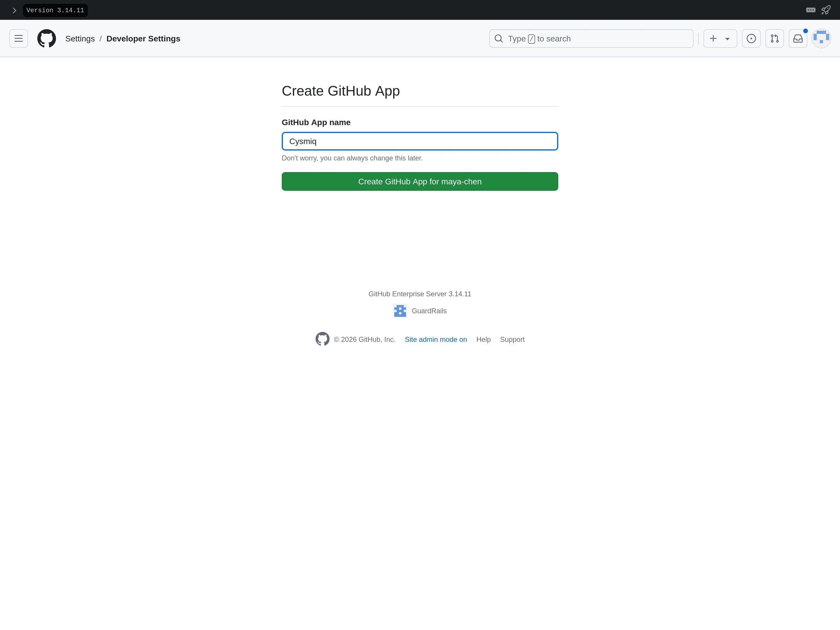
Task: Click the footer GitHub mark icon
Action: (x=322, y=339)
